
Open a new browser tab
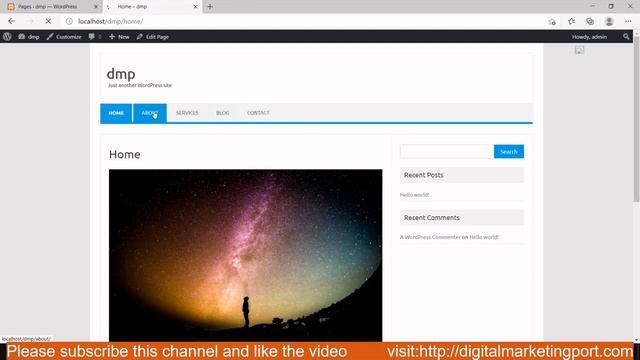point(210,7)
